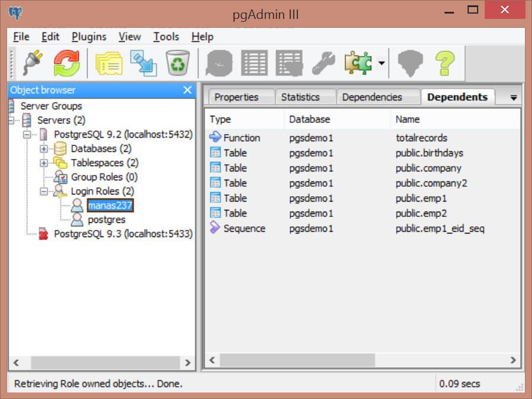Click the pgAdmin elephant logo in title bar
532x399 pixels.
(x=15, y=13)
